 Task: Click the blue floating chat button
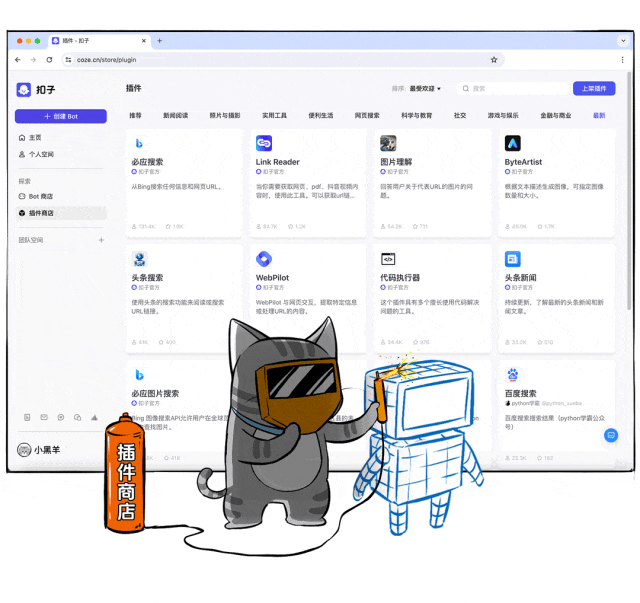[611, 435]
